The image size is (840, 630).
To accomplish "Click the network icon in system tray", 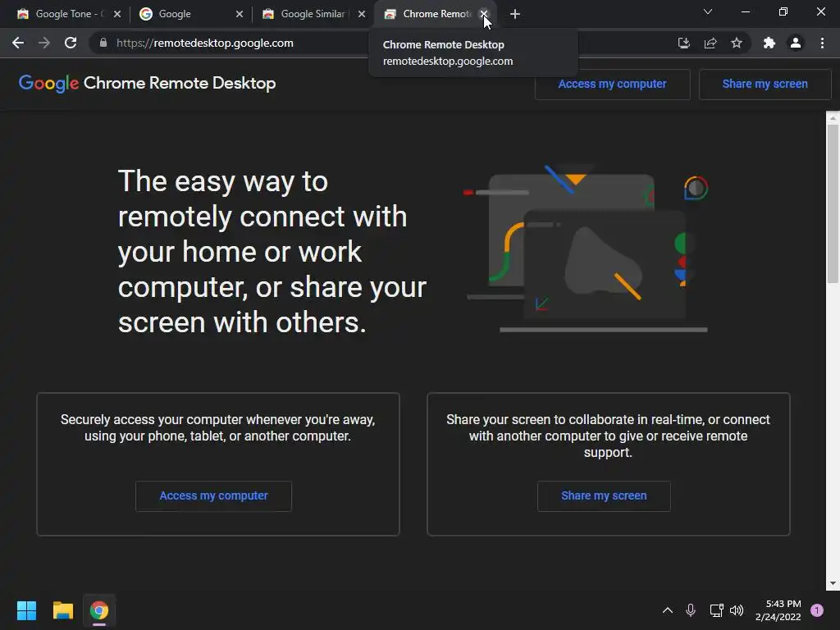I will (x=716, y=610).
